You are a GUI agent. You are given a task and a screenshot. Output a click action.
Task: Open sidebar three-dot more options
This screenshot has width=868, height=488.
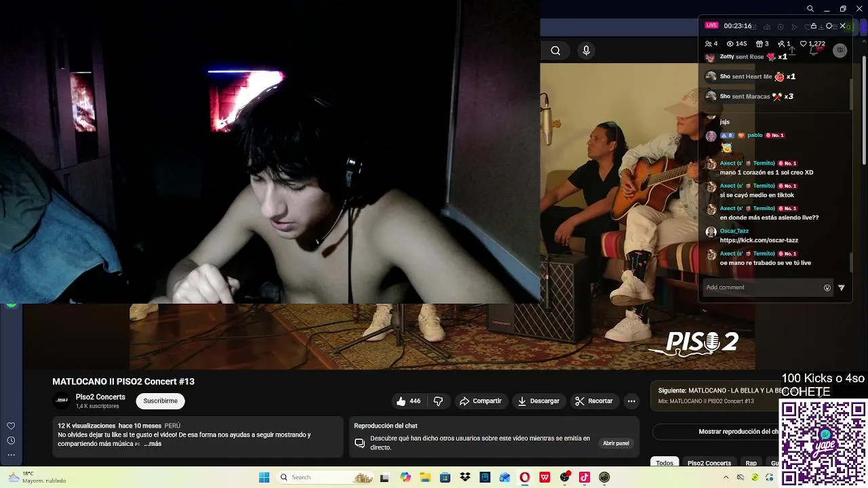click(x=11, y=455)
